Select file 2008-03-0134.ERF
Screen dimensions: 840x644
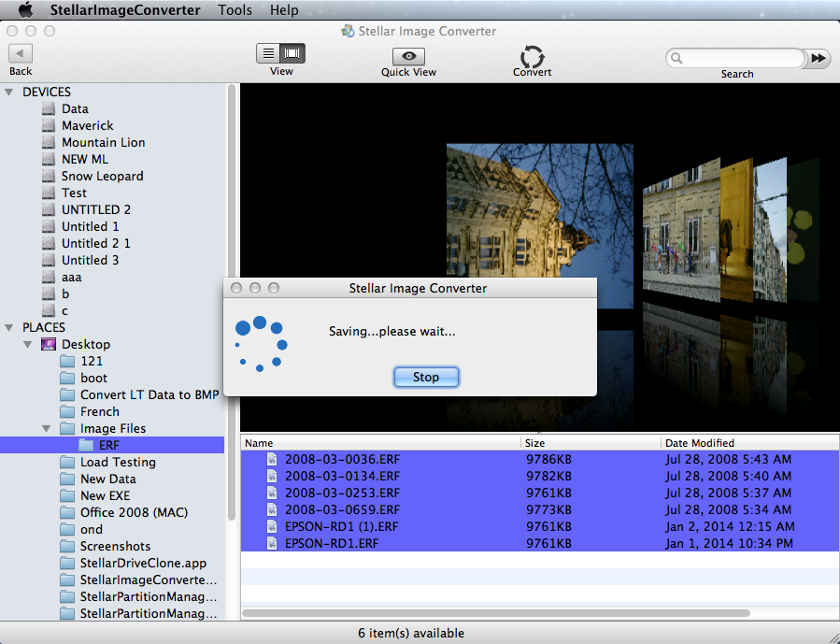click(540, 477)
